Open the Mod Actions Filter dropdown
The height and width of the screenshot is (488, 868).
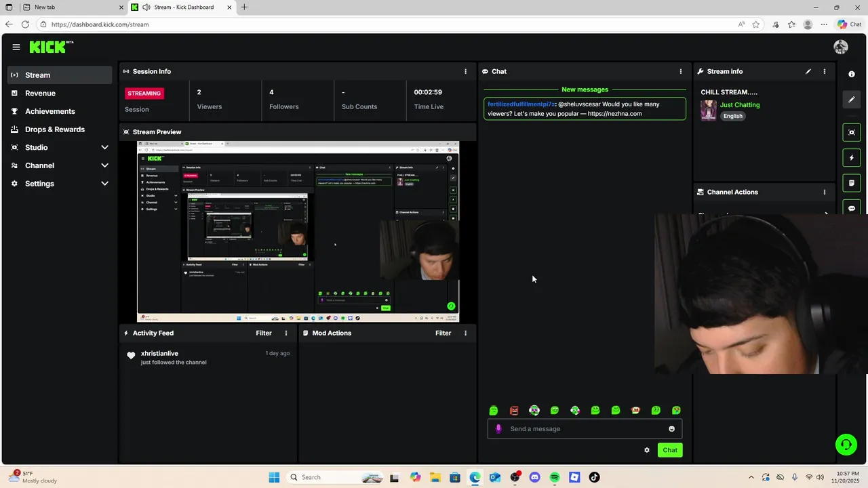pyautogui.click(x=443, y=333)
